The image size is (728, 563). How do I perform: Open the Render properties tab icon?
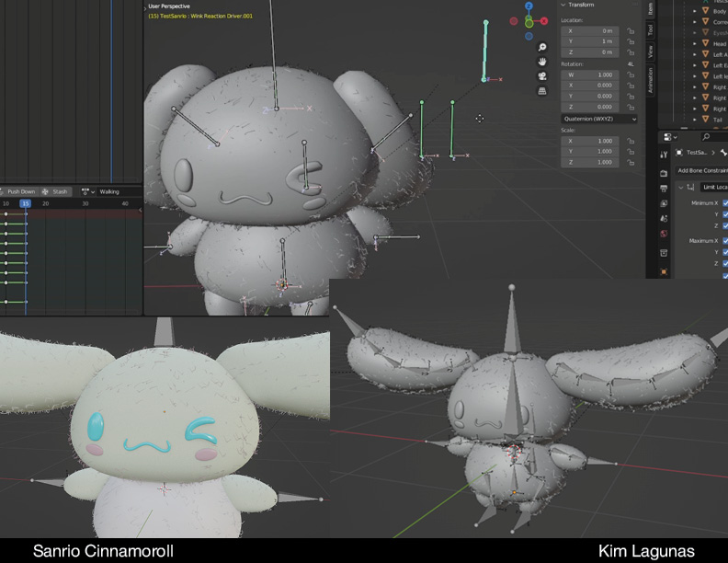[664, 173]
